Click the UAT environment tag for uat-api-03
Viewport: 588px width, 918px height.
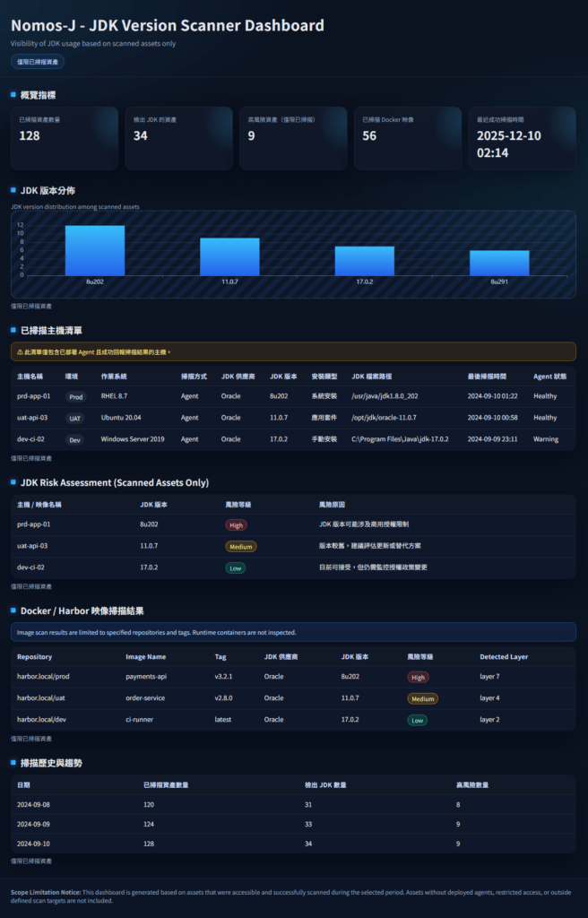(76, 418)
